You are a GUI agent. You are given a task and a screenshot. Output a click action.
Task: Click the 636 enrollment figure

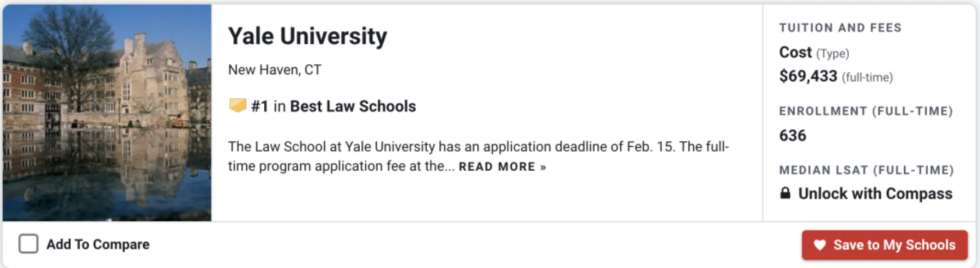792,135
